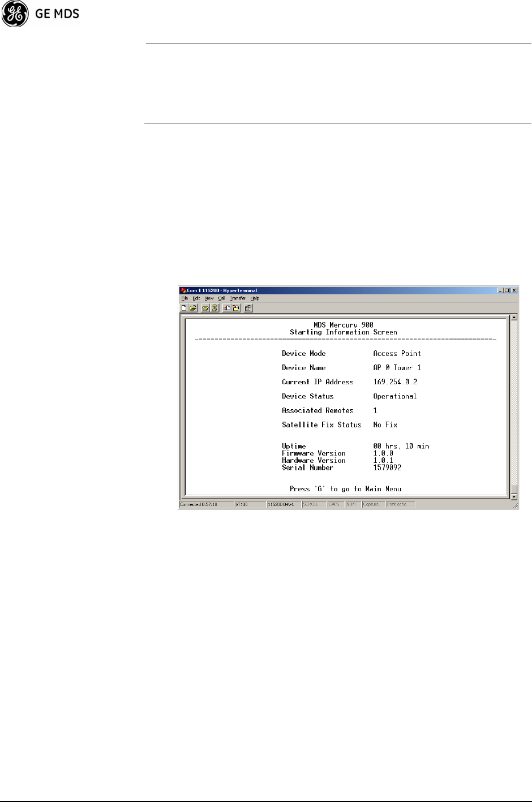Click the 'AP @ Tower 1' device name
532x802 pixels.
(397, 368)
